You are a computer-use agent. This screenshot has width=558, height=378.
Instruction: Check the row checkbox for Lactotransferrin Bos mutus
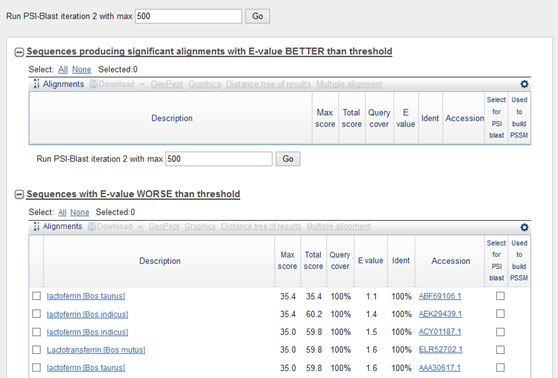36,350
